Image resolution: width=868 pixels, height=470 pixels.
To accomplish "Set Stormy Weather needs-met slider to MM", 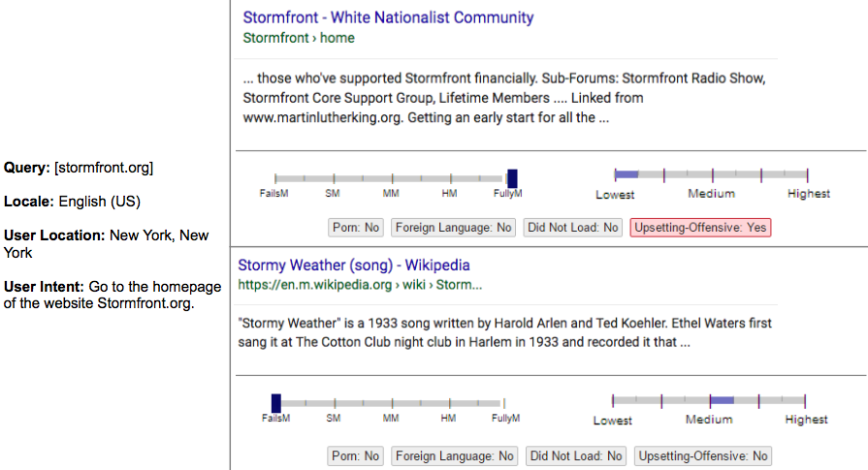I will (392, 403).
